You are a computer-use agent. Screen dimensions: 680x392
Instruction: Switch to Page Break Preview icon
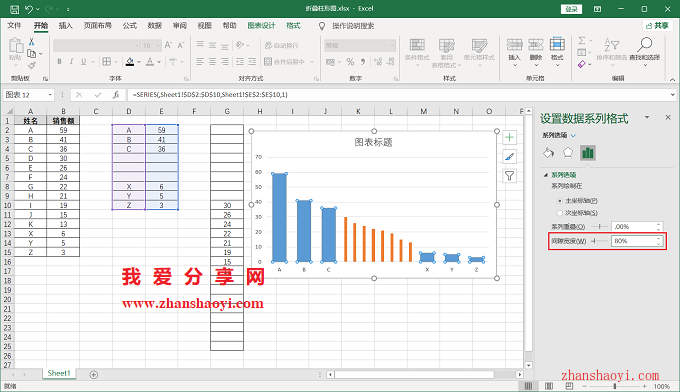pos(569,386)
